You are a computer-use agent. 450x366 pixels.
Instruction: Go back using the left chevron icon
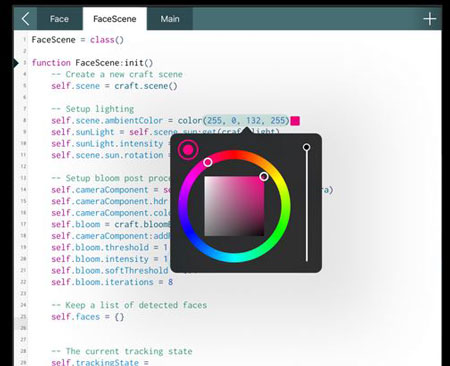(26, 19)
